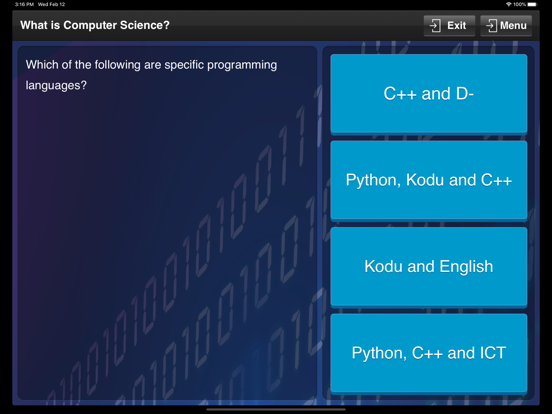The image size is (552, 414).
Task: Tap the 'Wed Feb 12' date
Action: tap(51, 4)
